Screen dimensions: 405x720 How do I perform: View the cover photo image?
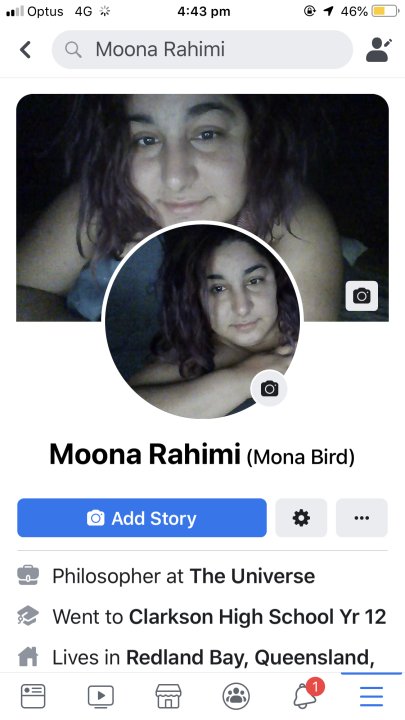pyautogui.click(x=202, y=208)
